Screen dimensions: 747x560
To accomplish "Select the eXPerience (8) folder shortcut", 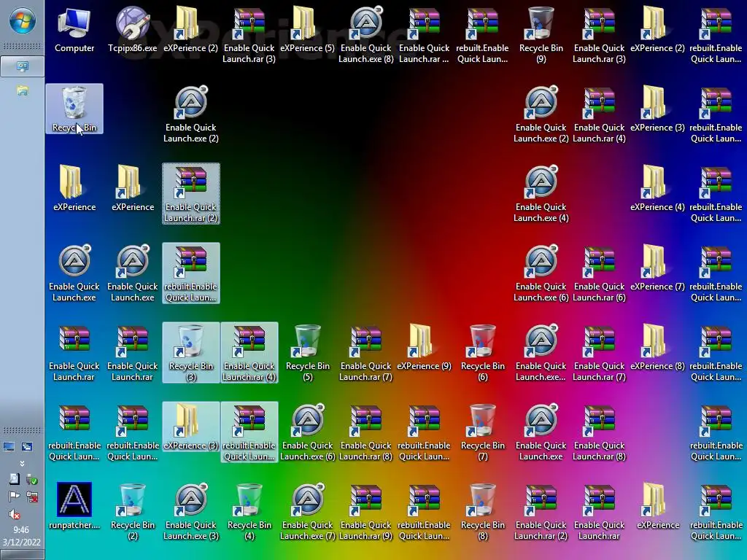I will click(657, 348).
